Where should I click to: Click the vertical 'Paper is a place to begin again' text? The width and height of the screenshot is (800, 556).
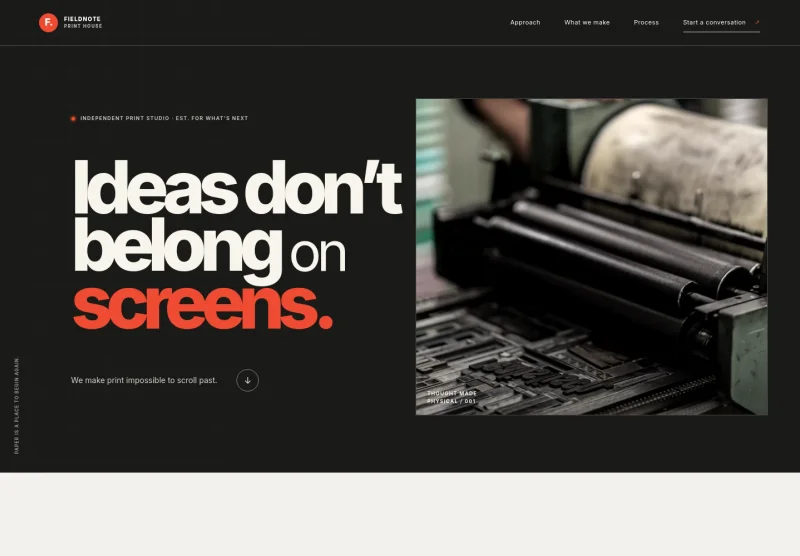(x=16, y=406)
